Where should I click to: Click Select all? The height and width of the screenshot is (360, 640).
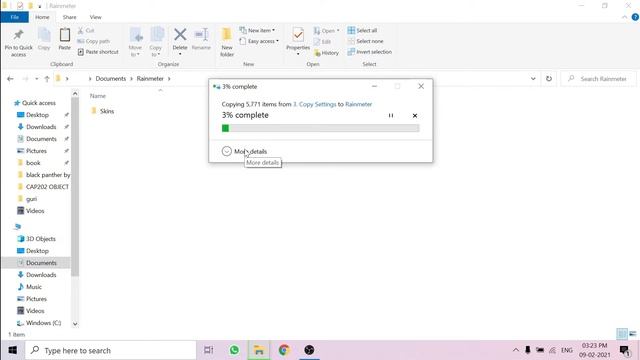[x=362, y=31]
